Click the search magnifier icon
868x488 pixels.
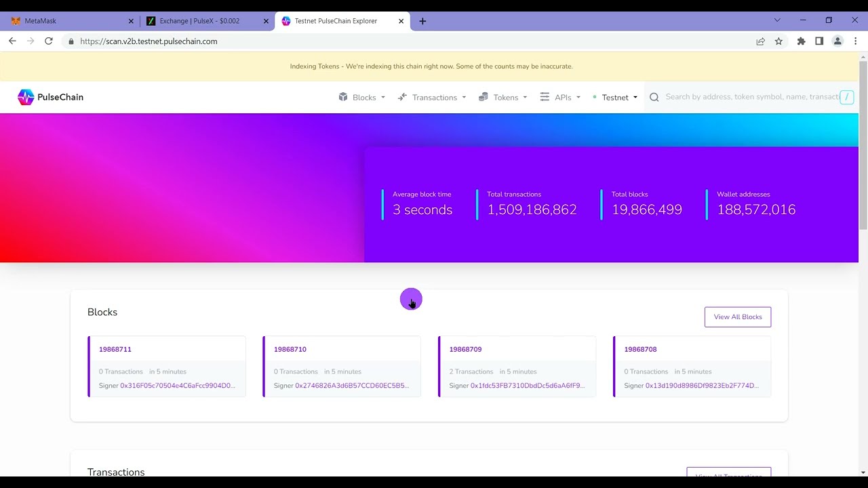click(x=654, y=97)
